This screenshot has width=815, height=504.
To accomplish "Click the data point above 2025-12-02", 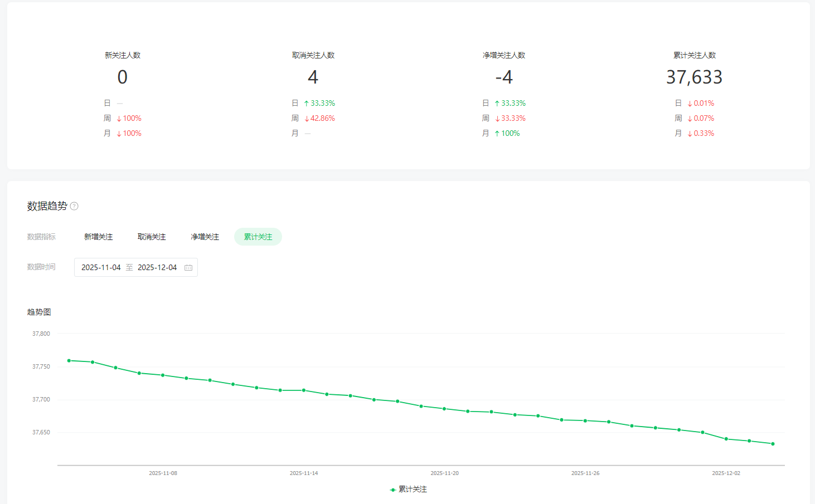I will [x=726, y=439].
